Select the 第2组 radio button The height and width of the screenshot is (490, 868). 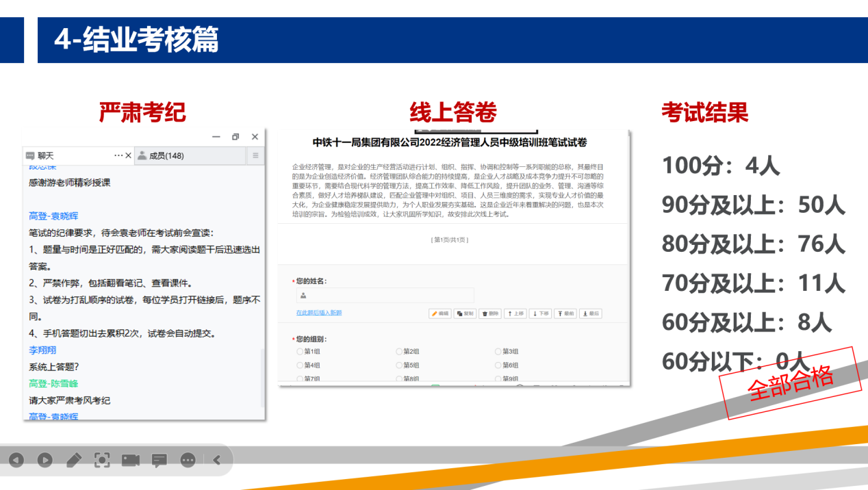(399, 352)
